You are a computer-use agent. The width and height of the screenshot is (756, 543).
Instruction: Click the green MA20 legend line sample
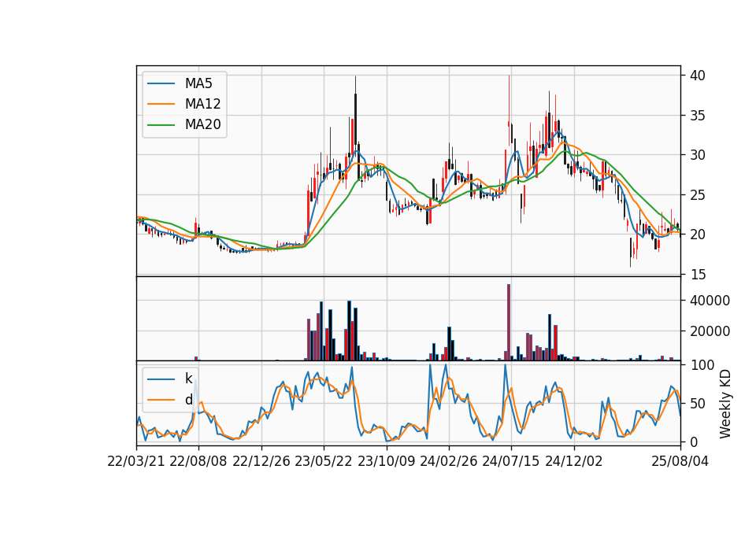(x=161, y=124)
